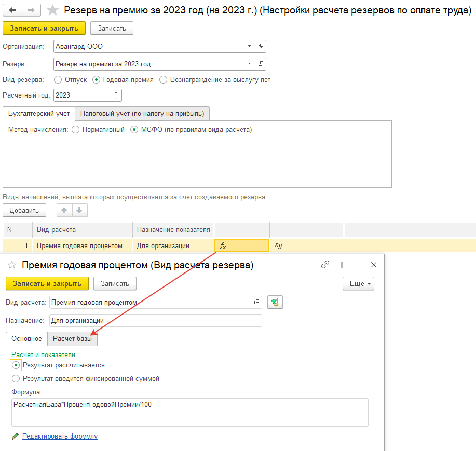This screenshot has height=451, width=476.
Task: Click the N column header
Action: (x=18, y=230)
